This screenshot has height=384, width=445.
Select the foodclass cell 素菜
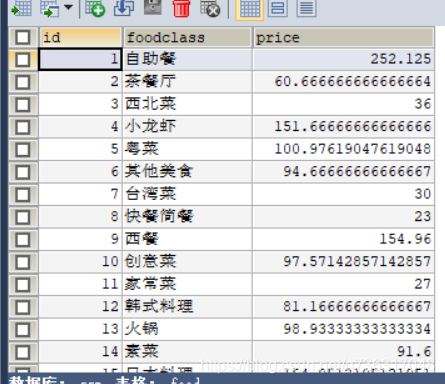point(187,352)
